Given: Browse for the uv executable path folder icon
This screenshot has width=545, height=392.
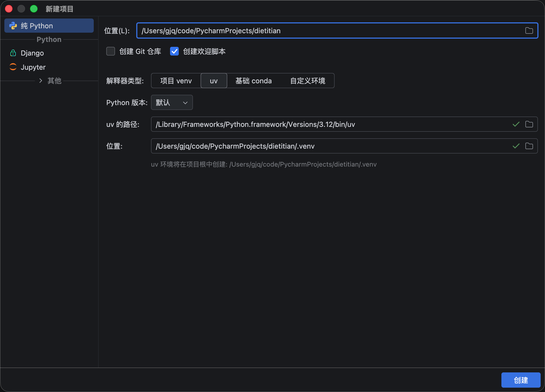Looking at the screenshot, I should 529,124.
